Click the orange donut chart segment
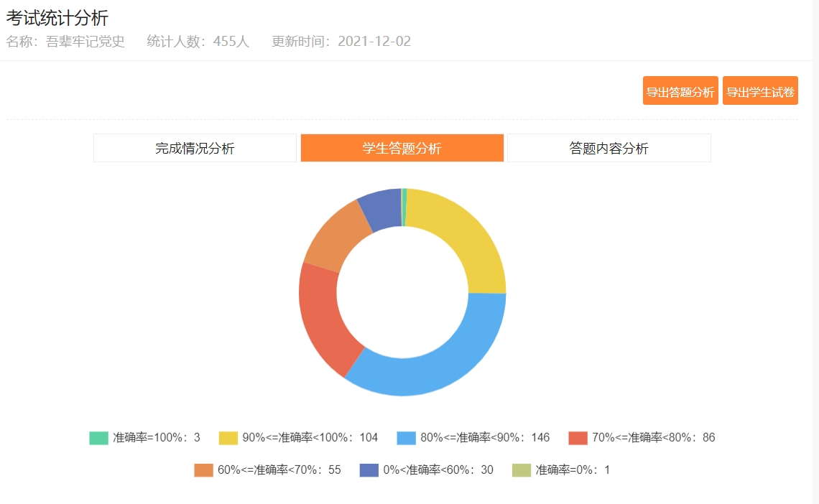Image resolution: width=819 pixels, height=504 pixels. point(334,237)
